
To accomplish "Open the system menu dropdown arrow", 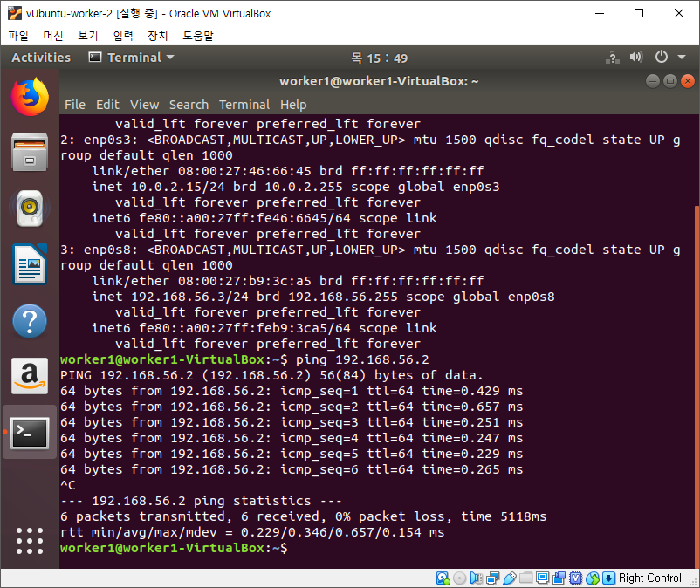I will [x=682, y=57].
